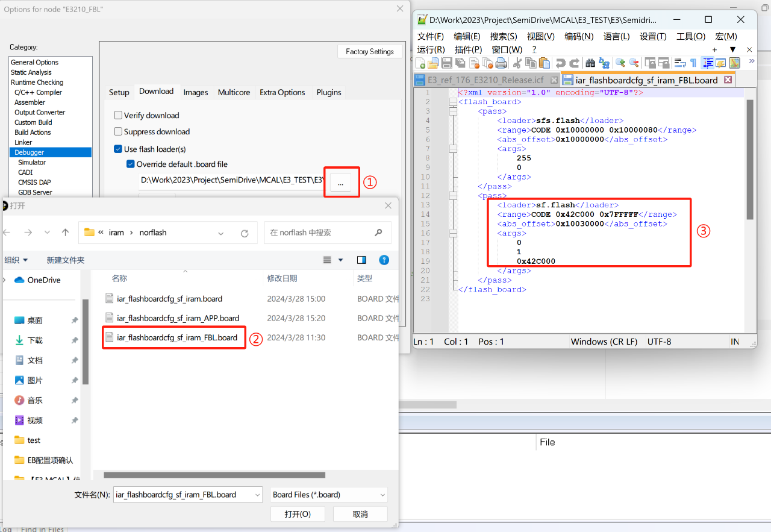Click the Undo arrow icon

point(560,63)
